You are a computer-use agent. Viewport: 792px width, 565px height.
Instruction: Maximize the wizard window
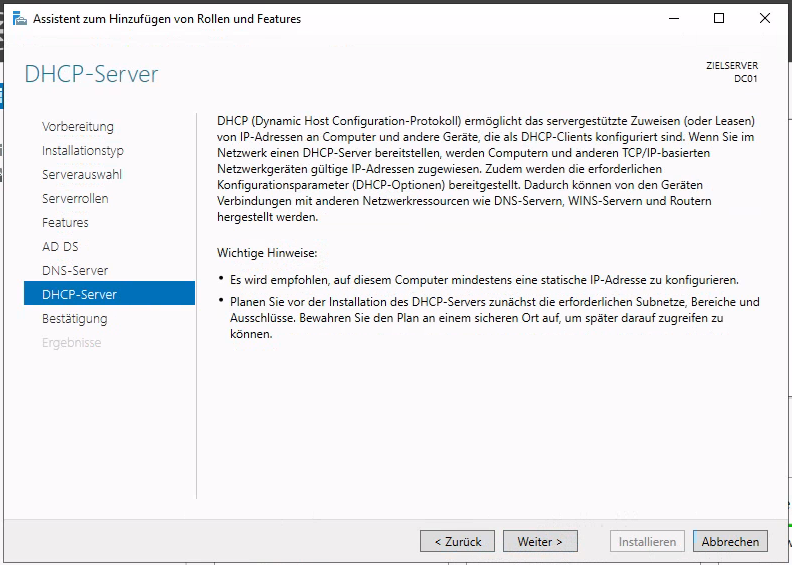pos(719,19)
